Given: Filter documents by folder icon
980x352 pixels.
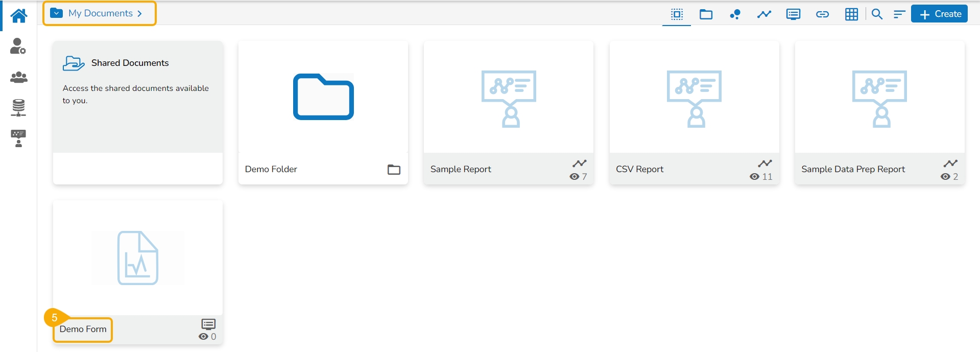Looking at the screenshot, I should tap(706, 14).
